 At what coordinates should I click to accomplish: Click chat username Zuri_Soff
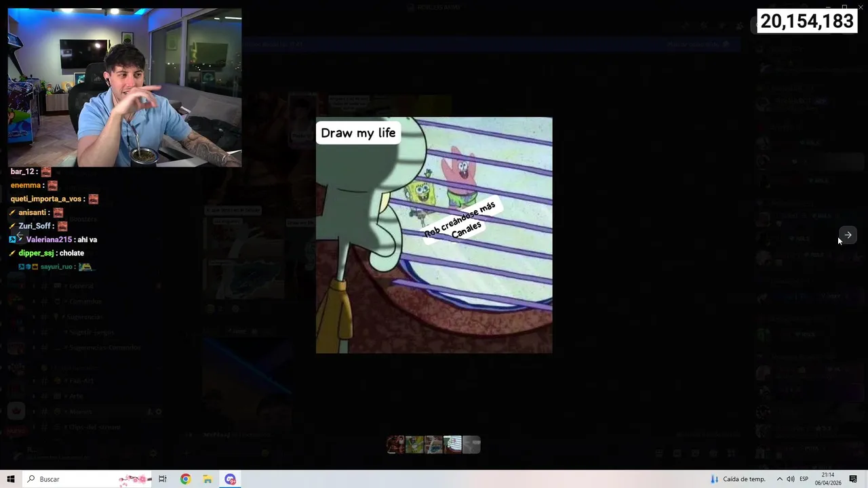[35, 226]
